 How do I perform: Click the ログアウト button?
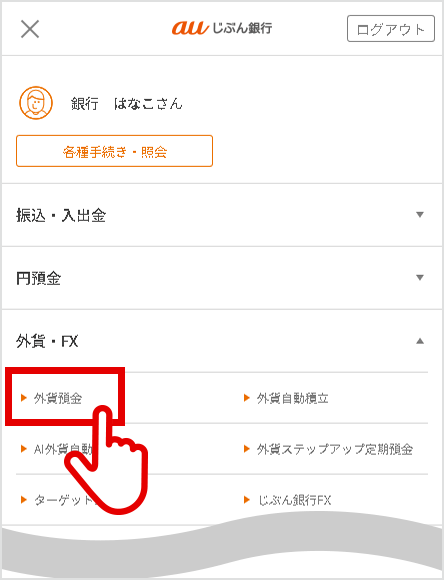pos(391,28)
